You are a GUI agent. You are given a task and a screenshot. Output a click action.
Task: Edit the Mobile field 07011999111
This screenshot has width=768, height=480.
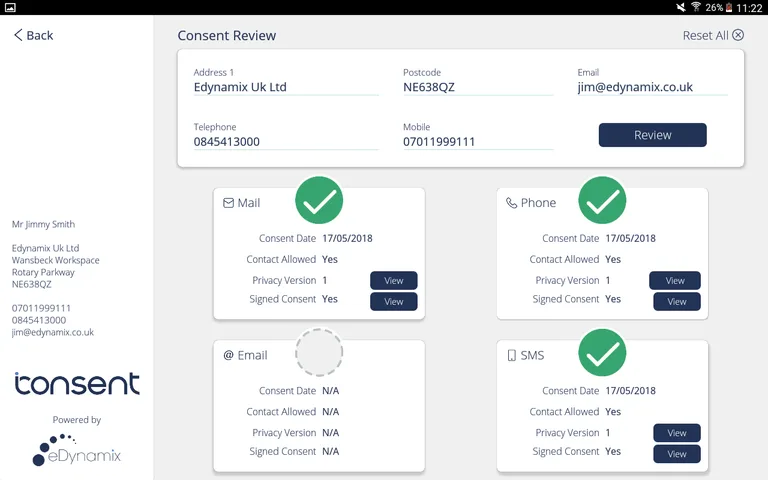coord(478,142)
